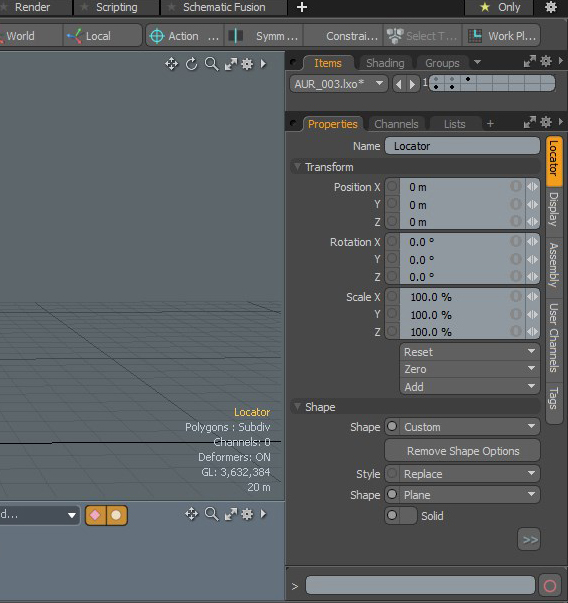Screen dimensions: 568x603
Task: Collapse the Transform section
Action: (297, 167)
